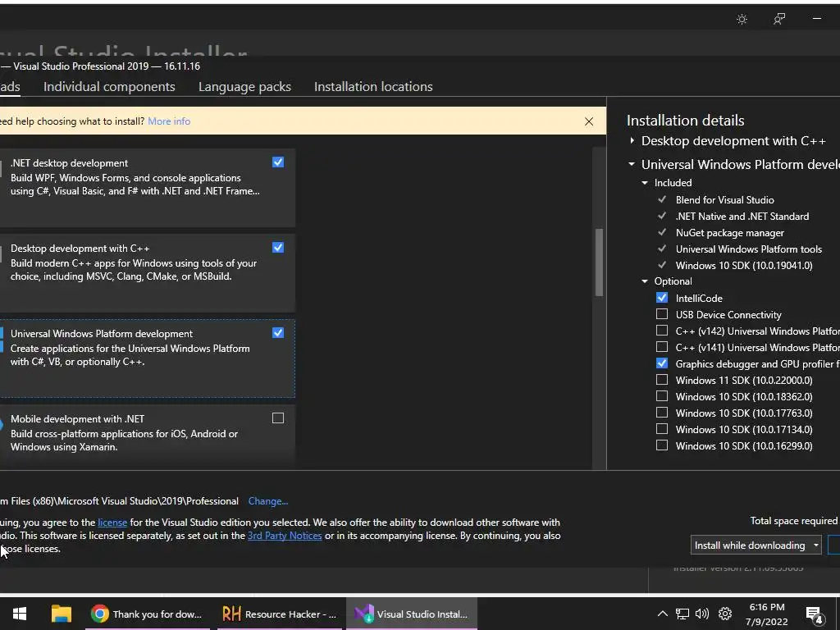This screenshot has width=840, height=630.
Task: Click Change... install location link
Action: tap(268, 501)
